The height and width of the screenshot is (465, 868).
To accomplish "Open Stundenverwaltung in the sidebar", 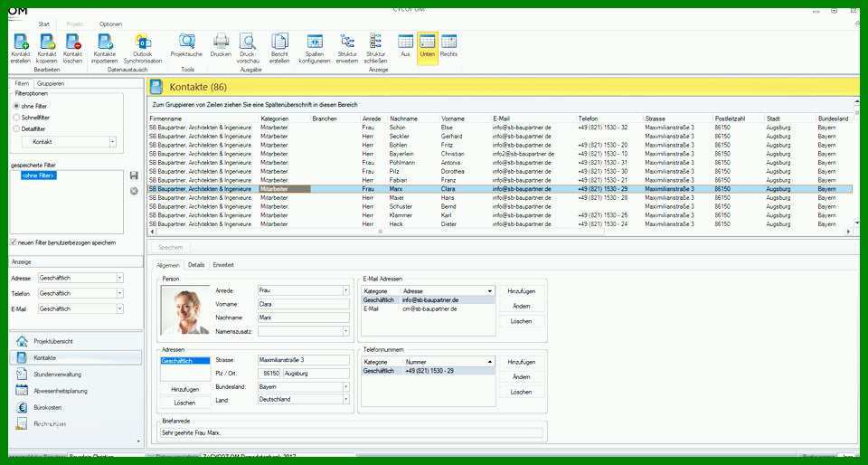I will [x=76, y=375].
